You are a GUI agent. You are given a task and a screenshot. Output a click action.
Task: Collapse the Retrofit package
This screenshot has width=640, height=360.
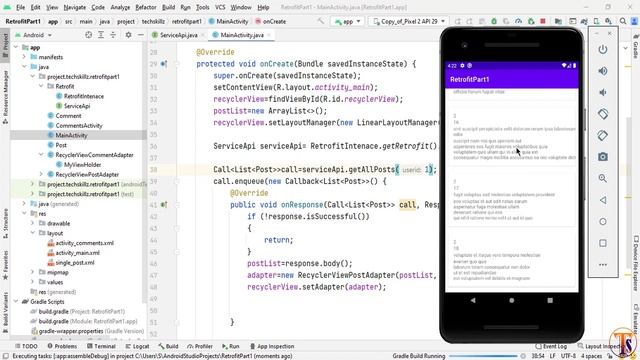tap(41, 87)
